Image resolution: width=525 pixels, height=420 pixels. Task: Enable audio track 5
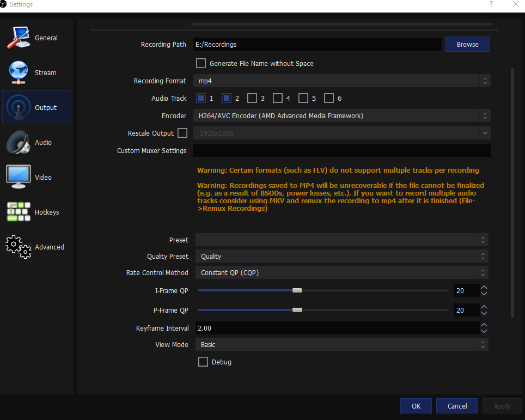pos(303,98)
